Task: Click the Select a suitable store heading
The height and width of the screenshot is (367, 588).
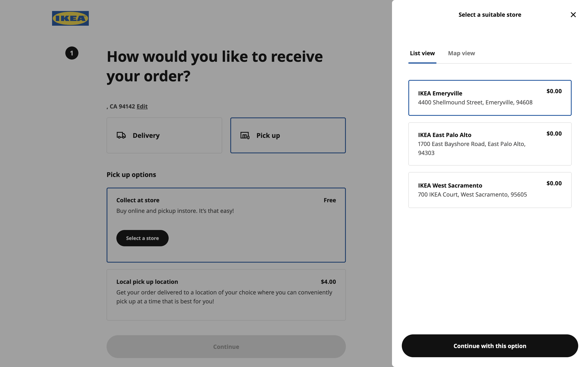Action: click(490, 15)
